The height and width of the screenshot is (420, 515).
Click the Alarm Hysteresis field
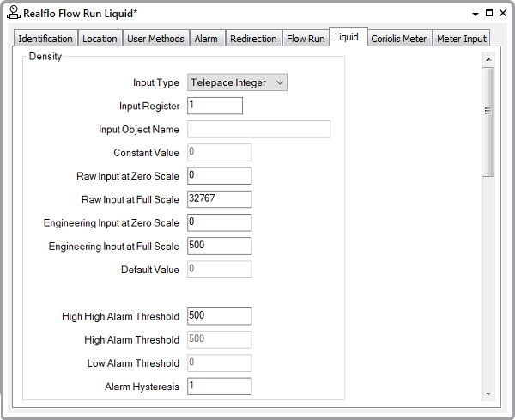219,386
